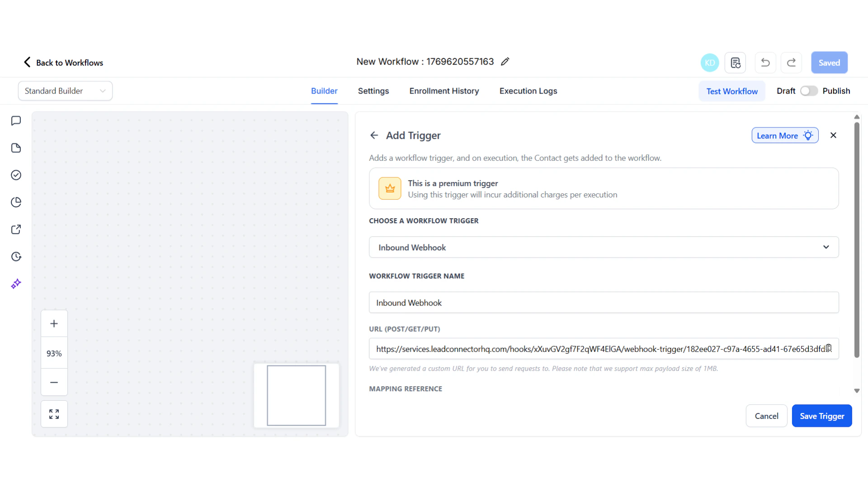Open the conversations panel in the sidebar

(x=16, y=121)
